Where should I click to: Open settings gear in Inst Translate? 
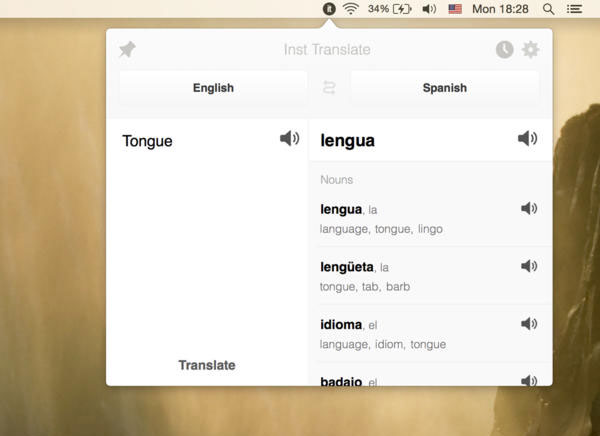(531, 50)
